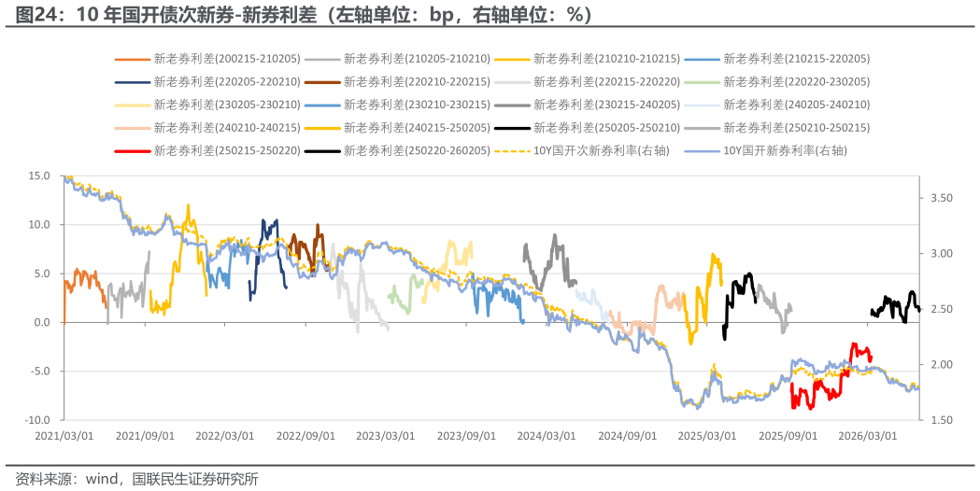Image resolution: width=980 pixels, height=491 pixels.
Task: Click orange line swatch for 200215-210205
Action: pos(133,60)
